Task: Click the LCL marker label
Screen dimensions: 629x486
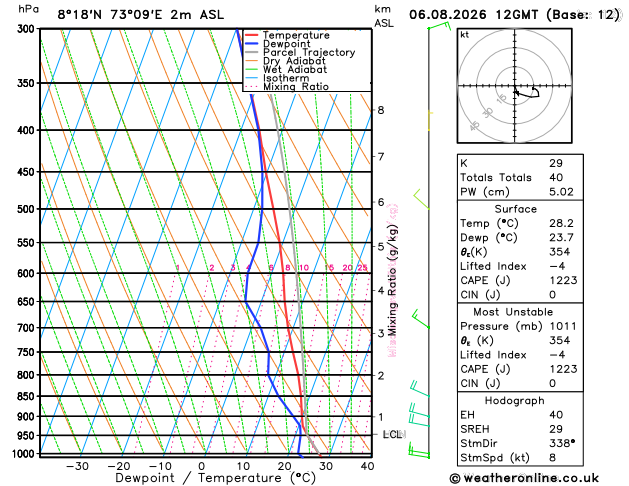Action: pyautogui.click(x=394, y=434)
